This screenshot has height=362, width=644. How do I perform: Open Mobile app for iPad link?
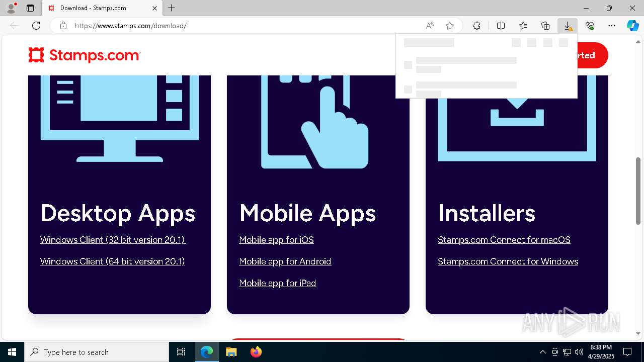tap(278, 283)
